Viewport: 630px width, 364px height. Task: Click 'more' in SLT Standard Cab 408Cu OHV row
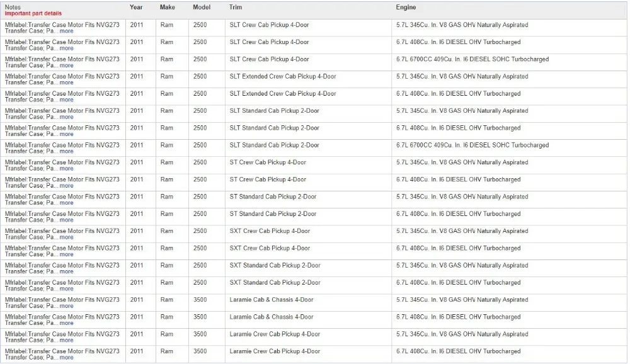pyautogui.click(x=66, y=134)
